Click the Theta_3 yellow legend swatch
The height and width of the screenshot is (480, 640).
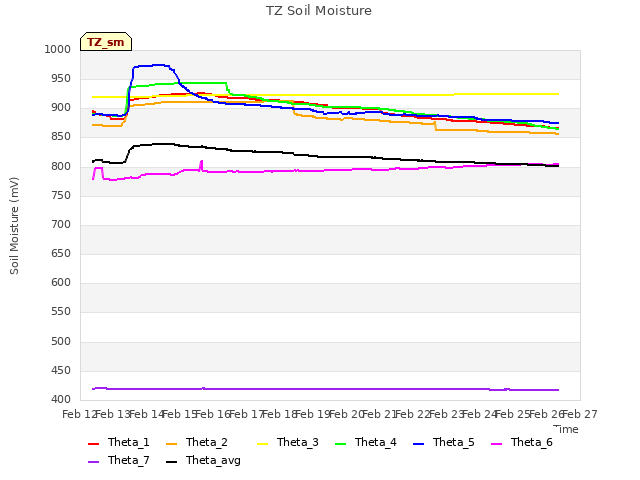pyautogui.click(x=262, y=444)
